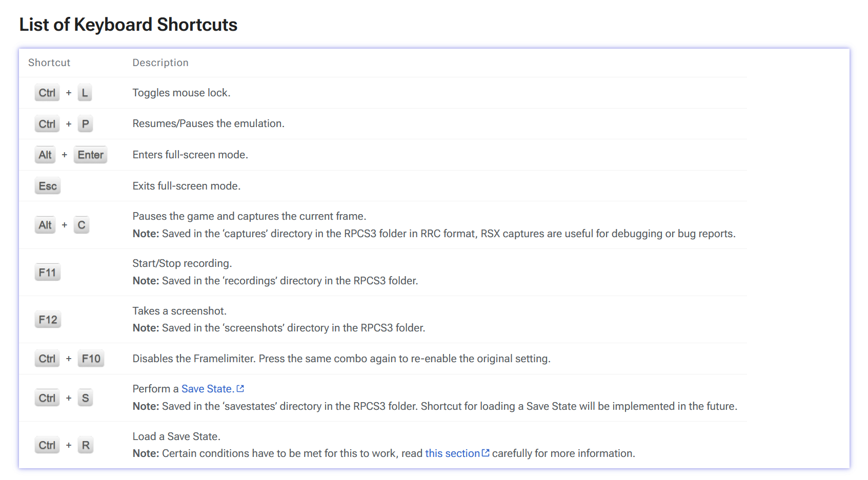This screenshot has height=480, width=868.
Task: Click 'Takes a screenshot.' description
Action: pos(179,311)
